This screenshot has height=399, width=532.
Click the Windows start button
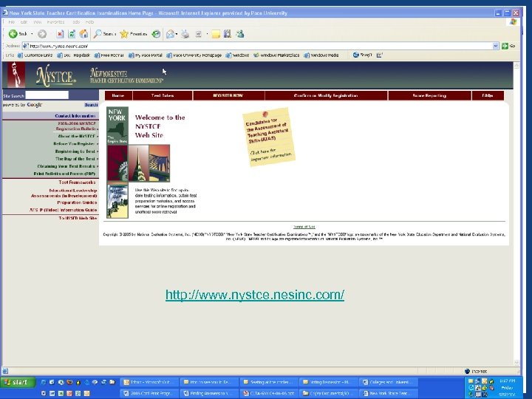pyautogui.click(x=18, y=383)
